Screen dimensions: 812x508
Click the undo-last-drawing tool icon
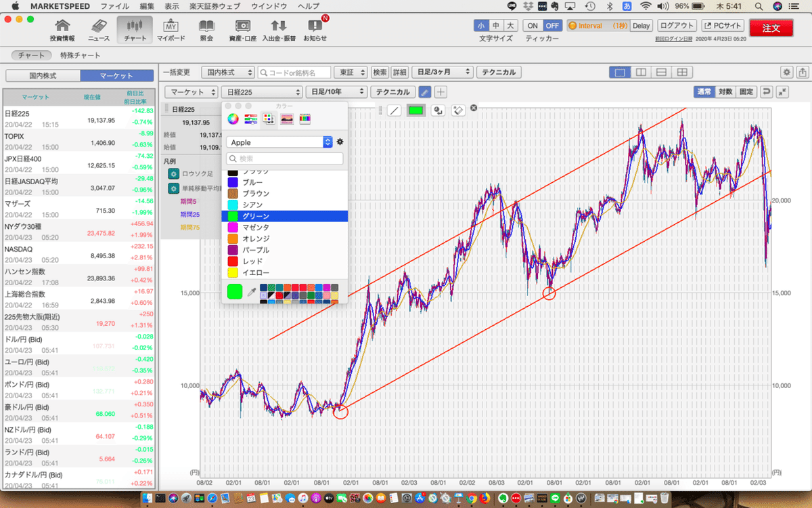point(438,110)
